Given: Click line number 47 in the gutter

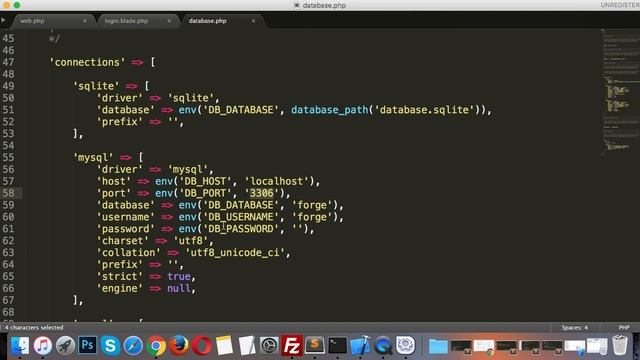Looking at the screenshot, I should tap(8, 62).
